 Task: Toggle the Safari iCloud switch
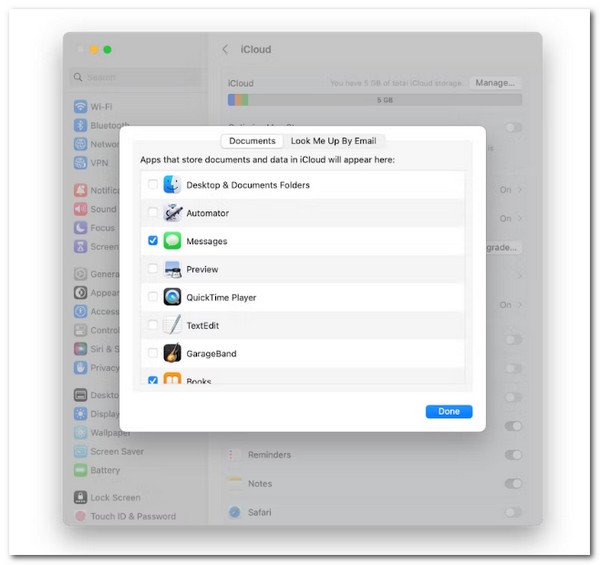[513, 512]
